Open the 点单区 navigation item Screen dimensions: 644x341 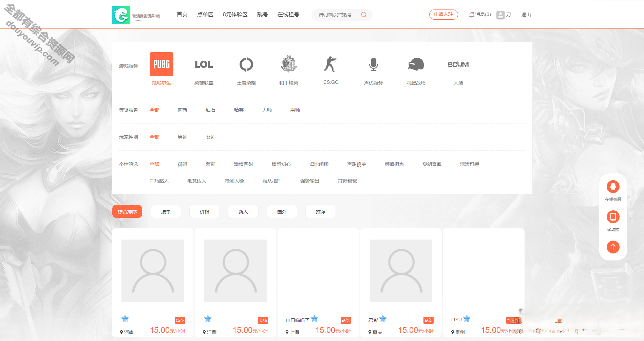point(205,15)
